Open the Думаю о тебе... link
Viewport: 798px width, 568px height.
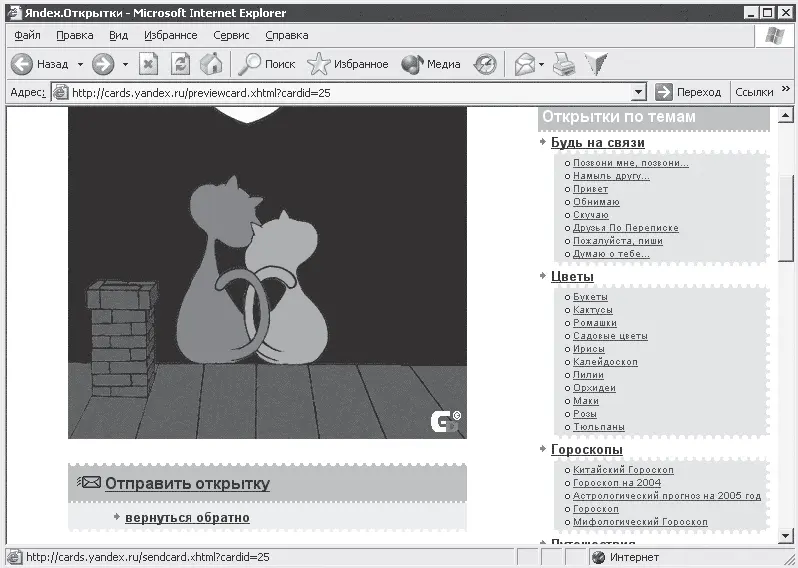point(611,254)
